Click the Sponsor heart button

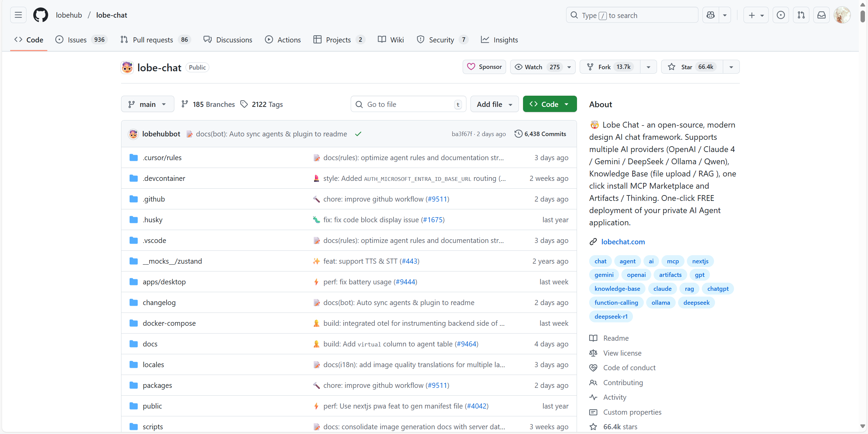484,67
